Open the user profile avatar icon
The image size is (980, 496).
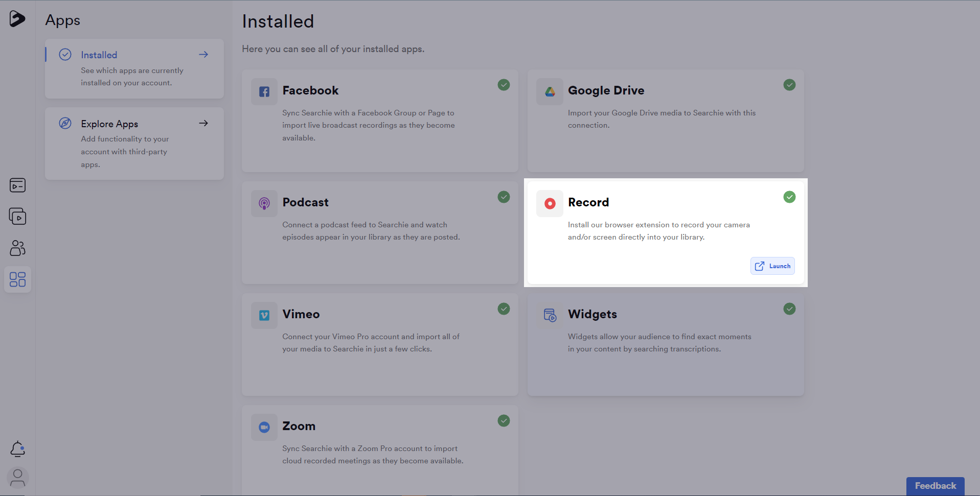click(x=17, y=478)
